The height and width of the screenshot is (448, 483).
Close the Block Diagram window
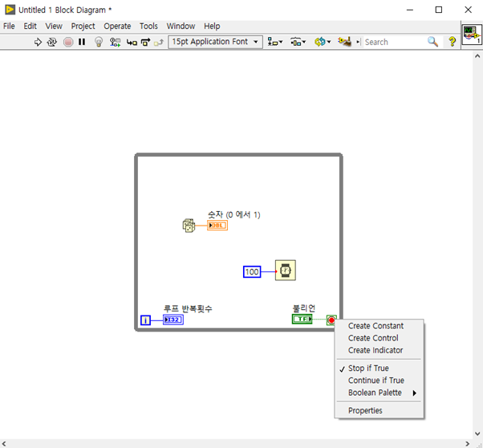pos(469,10)
